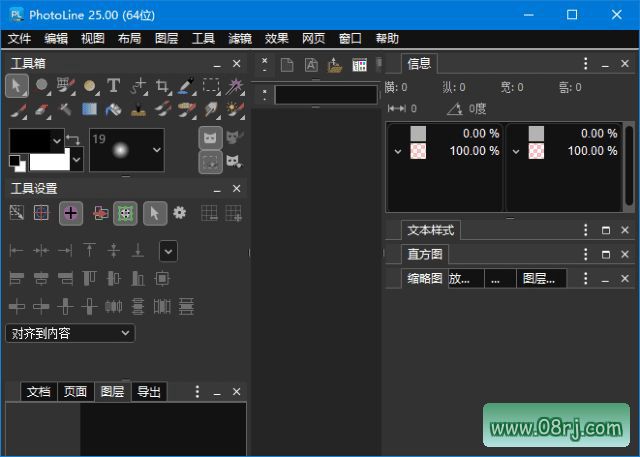Select the gold ellipse shape tool

pos(89,86)
